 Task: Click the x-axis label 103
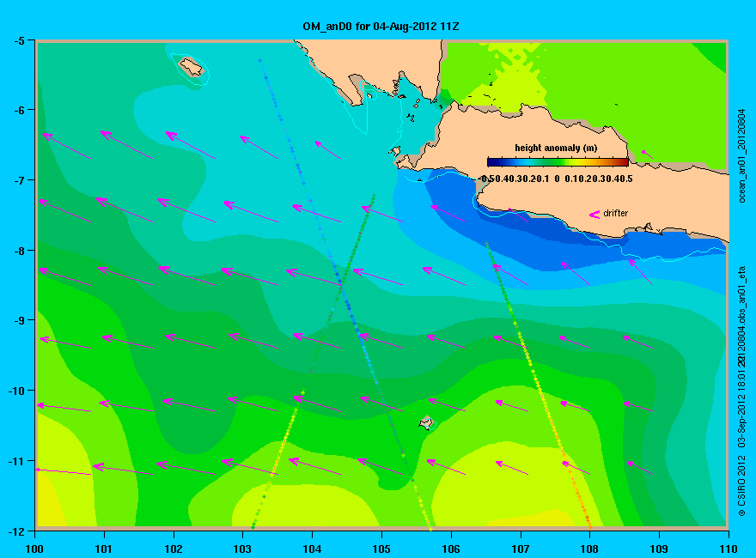pyautogui.click(x=243, y=549)
